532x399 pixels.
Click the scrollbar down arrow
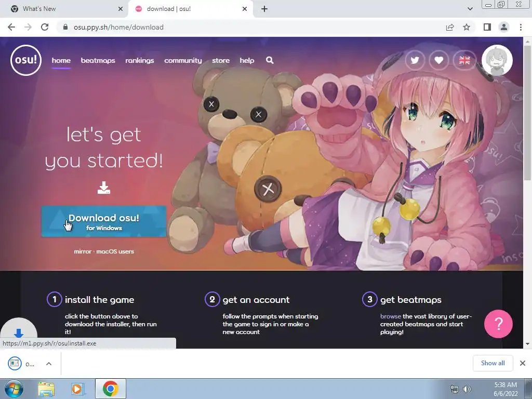pyautogui.click(x=528, y=344)
